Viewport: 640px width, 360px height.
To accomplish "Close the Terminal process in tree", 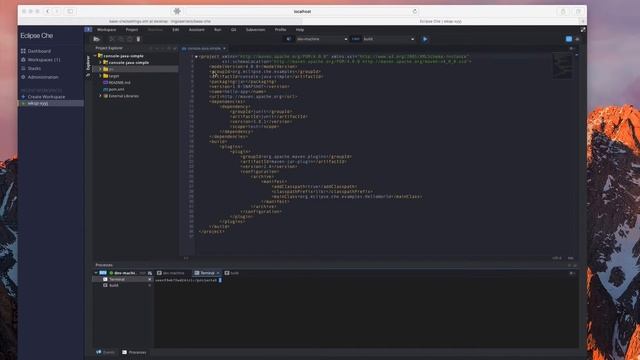I will click(149, 280).
